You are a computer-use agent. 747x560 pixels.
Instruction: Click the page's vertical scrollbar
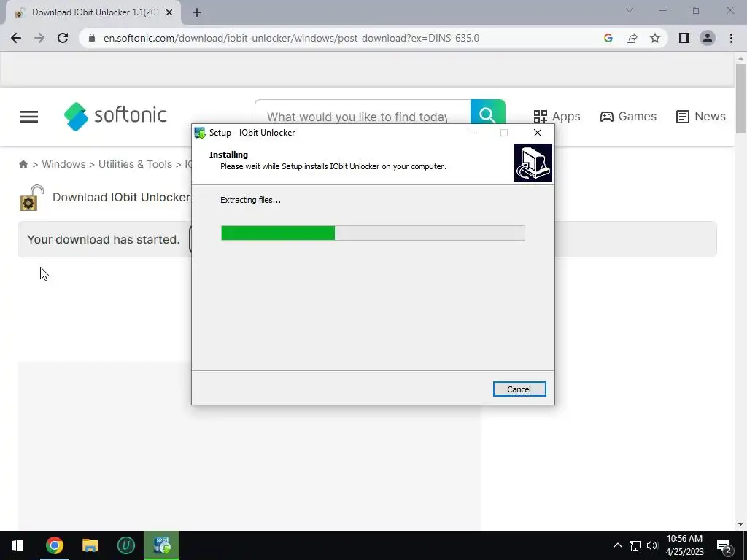pyautogui.click(x=740, y=98)
